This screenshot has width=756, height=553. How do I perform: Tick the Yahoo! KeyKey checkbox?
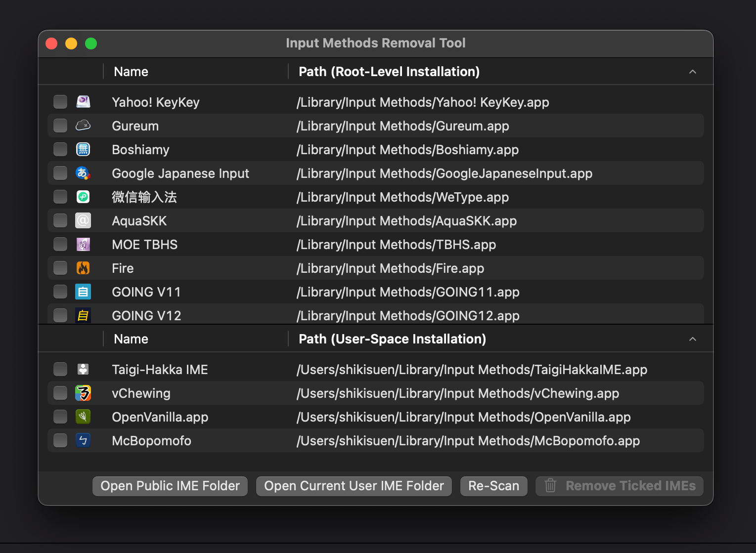click(60, 102)
